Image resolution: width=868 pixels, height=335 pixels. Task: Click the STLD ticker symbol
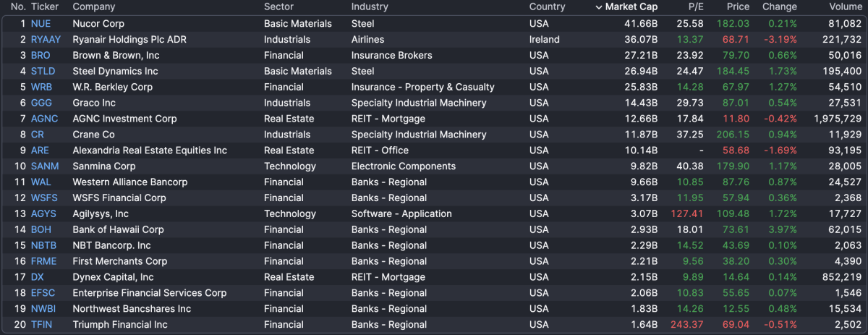tap(43, 72)
